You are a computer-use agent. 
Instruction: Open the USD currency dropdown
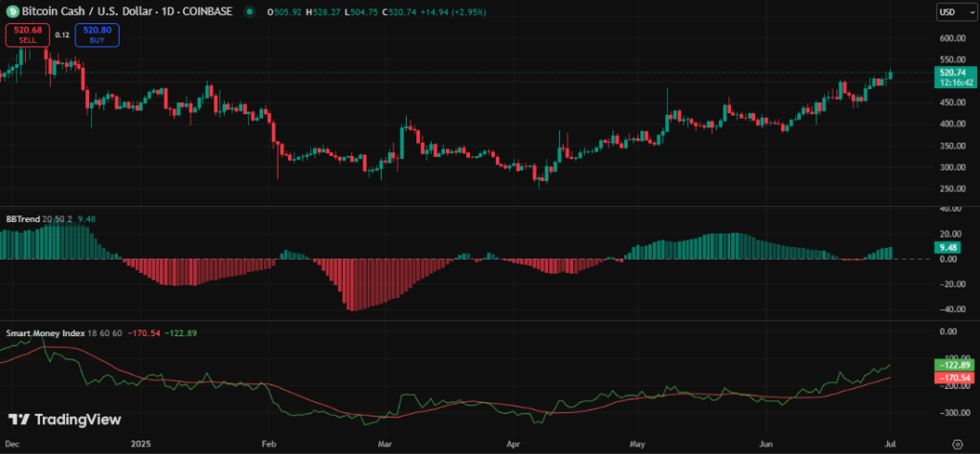(x=956, y=11)
